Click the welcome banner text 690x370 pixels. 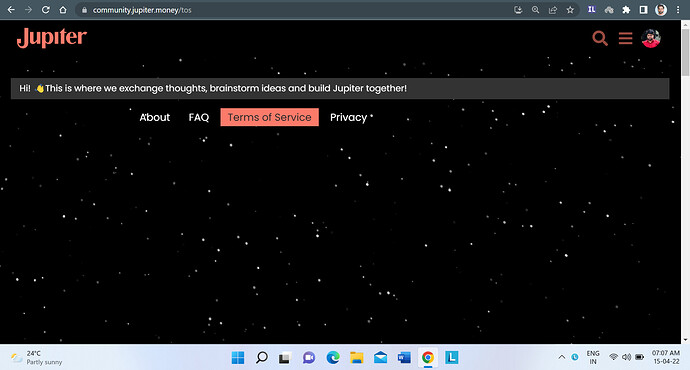(x=213, y=88)
